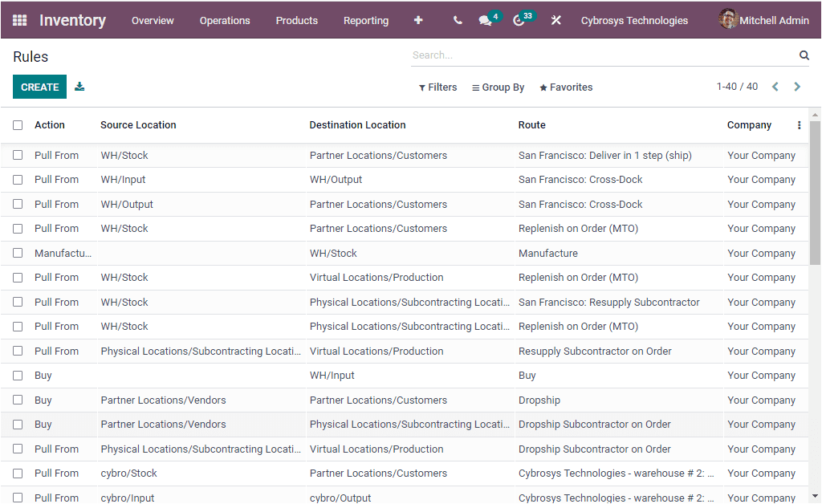The image size is (822, 504).
Task: Select the checkbox on the Buy rule row
Action: click(18, 375)
